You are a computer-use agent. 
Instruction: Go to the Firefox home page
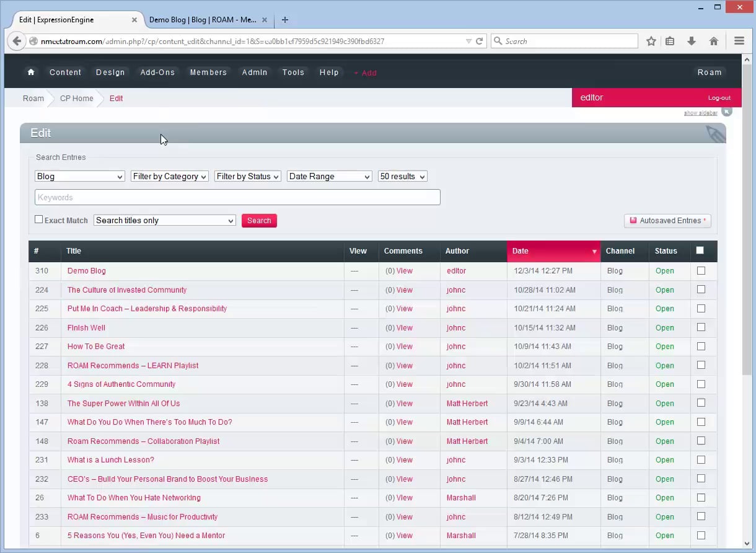714,42
